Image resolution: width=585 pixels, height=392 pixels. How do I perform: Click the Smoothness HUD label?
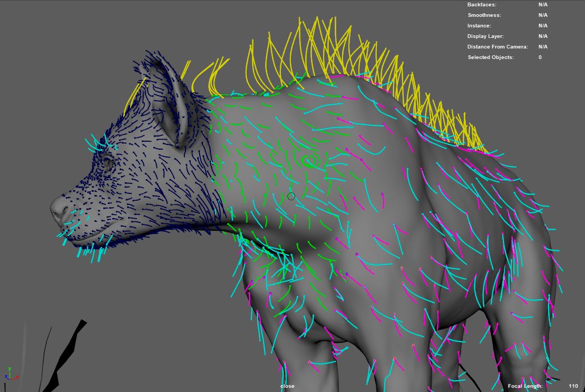(x=484, y=15)
